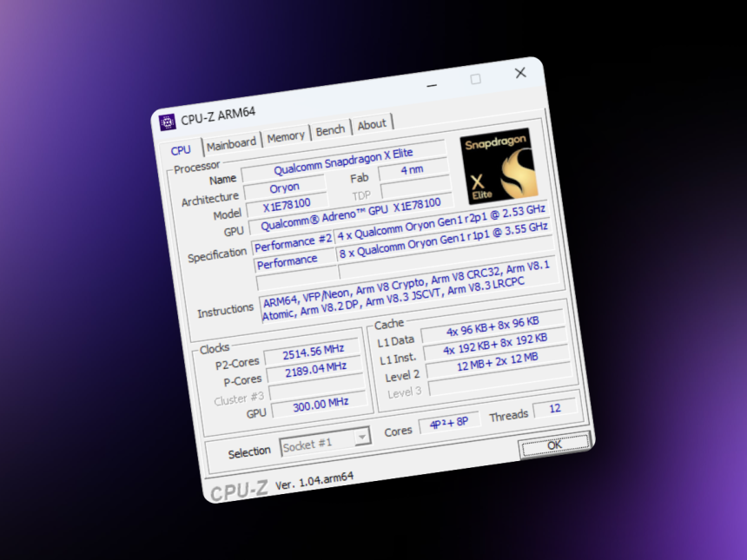Click the Cores value 4P²+8P
This screenshot has width=747, height=560.
[449, 423]
